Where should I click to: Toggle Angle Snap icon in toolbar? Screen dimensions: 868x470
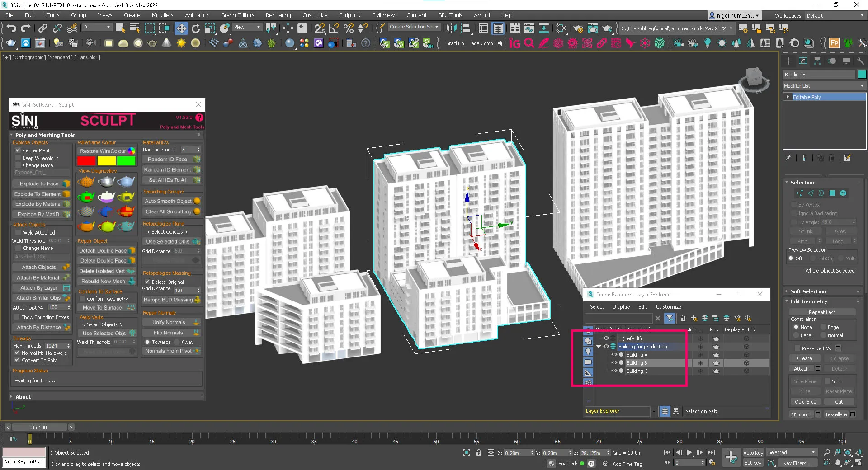coord(334,28)
